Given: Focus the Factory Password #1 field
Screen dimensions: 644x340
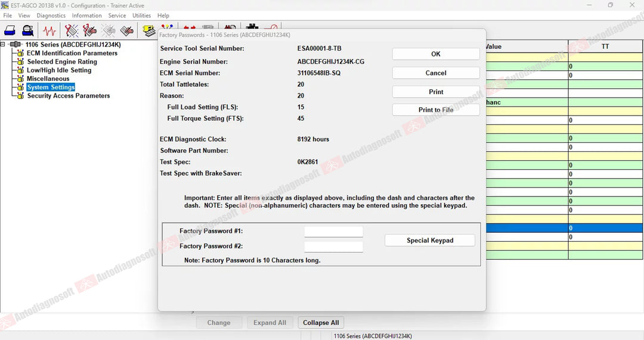Looking at the screenshot, I should [333, 231].
